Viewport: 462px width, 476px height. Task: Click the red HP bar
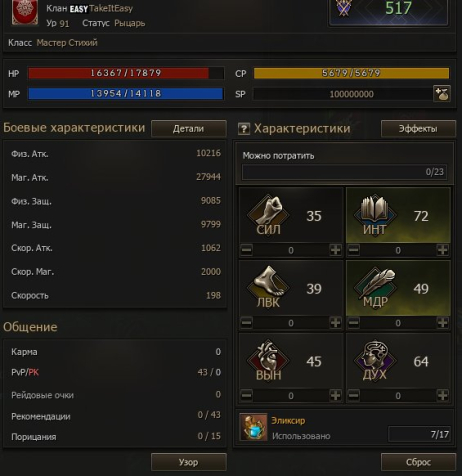pos(126,73)
